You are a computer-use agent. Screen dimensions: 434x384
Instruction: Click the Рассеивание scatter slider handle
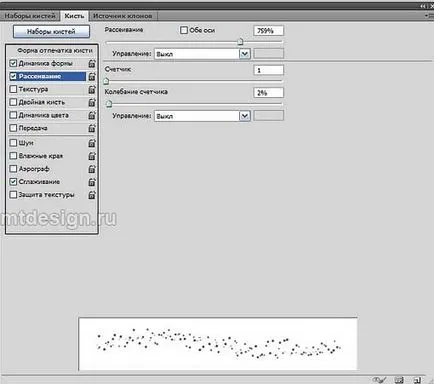coord(240,42)
